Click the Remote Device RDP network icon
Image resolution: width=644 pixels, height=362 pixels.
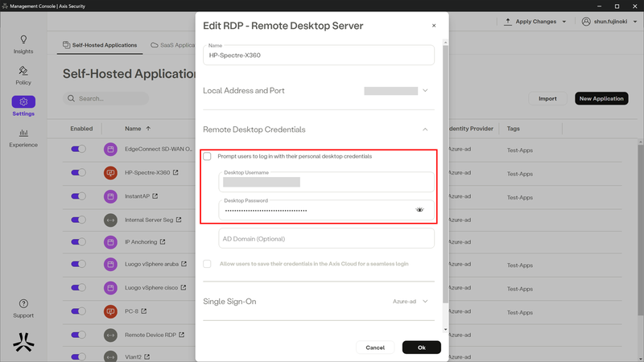point(110,335)
